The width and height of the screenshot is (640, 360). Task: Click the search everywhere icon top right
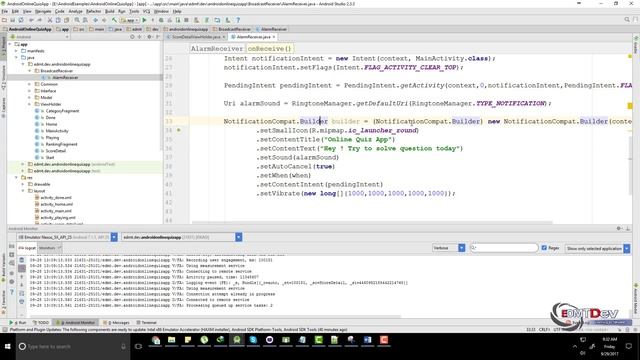point(627,20)
